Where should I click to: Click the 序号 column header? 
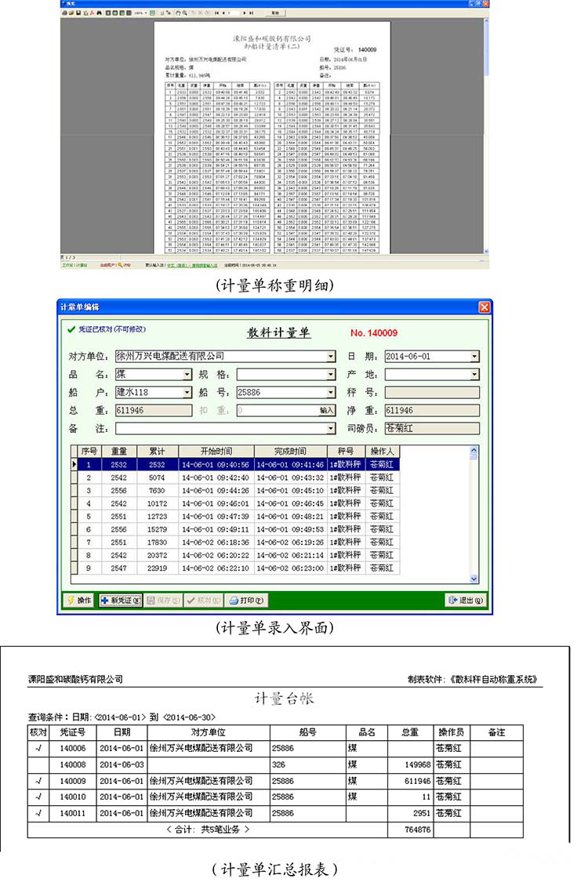89,451
